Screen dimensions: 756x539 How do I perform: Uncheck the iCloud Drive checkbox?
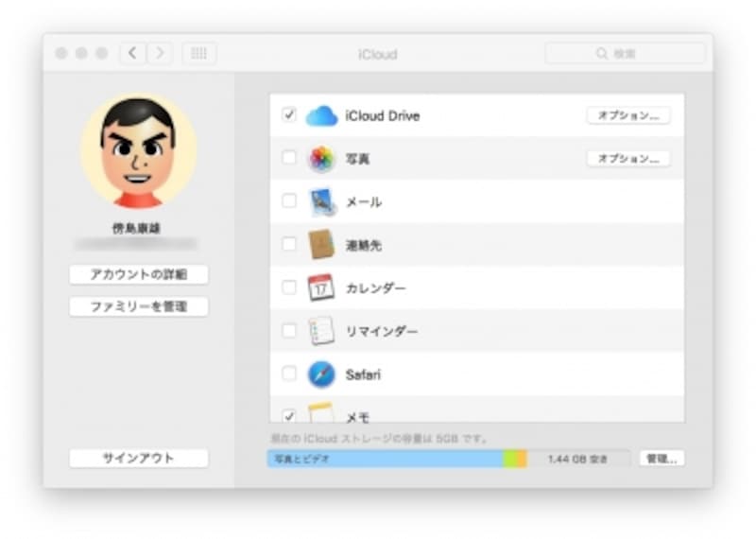(289, 114)
